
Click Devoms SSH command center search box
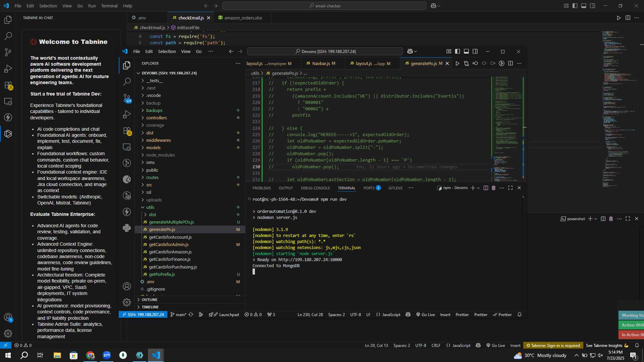tap(325, 51)
